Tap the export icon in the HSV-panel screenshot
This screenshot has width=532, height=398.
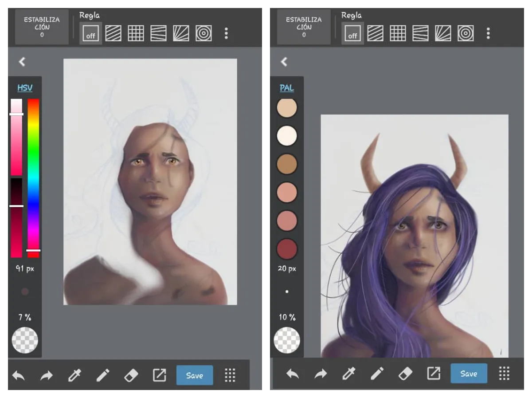[x=159, y=375]
